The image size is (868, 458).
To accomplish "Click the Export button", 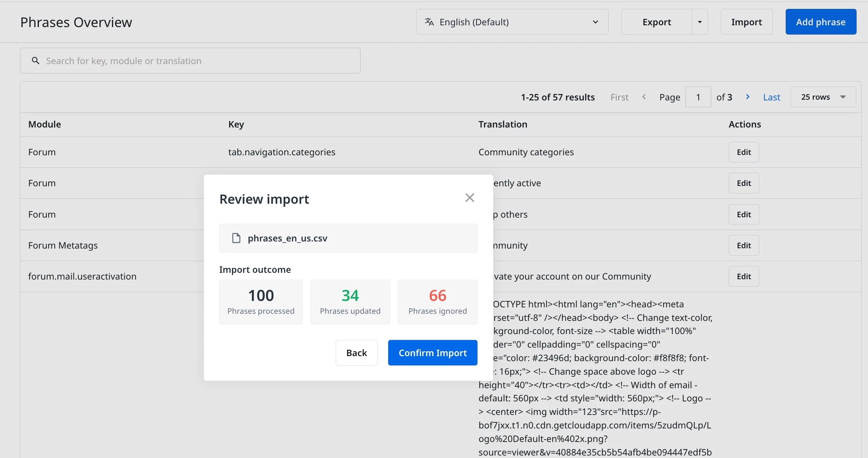I will click(657, 22).
